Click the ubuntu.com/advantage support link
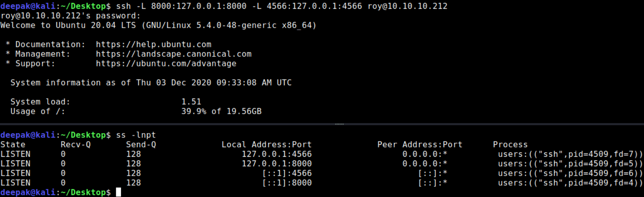Image resolution: width=644 pixels, height=197 pixels. 166,64
